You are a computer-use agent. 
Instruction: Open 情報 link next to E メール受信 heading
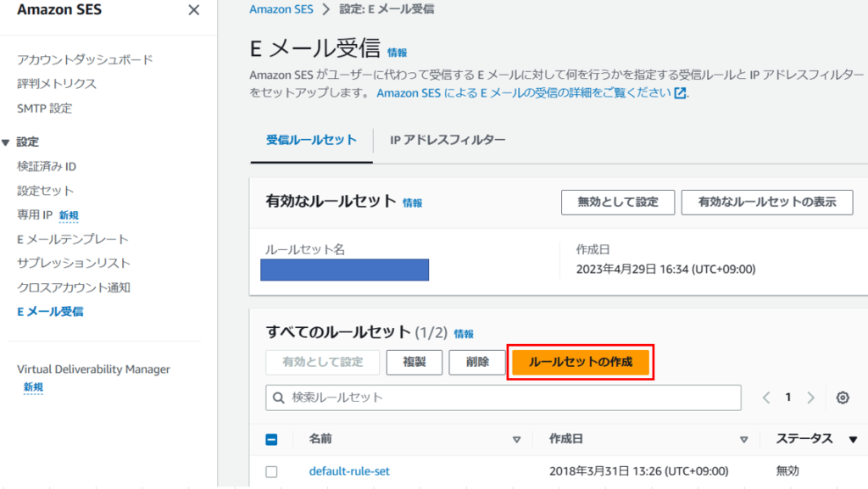(x=397, y=53)
